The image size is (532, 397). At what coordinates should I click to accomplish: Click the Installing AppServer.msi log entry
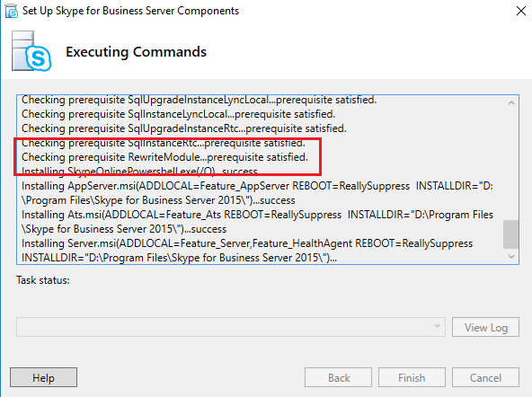pyautogui.click(x=257, y=193)
